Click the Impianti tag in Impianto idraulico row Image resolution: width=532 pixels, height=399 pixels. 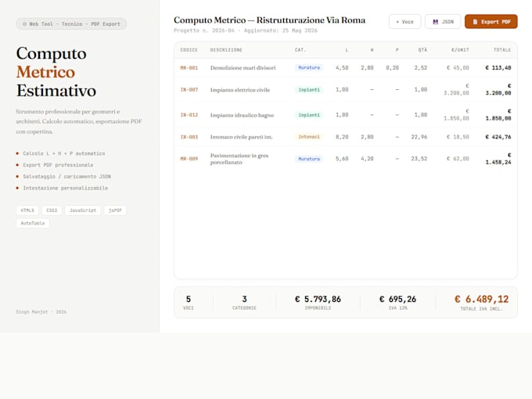(x=309, y=115)
